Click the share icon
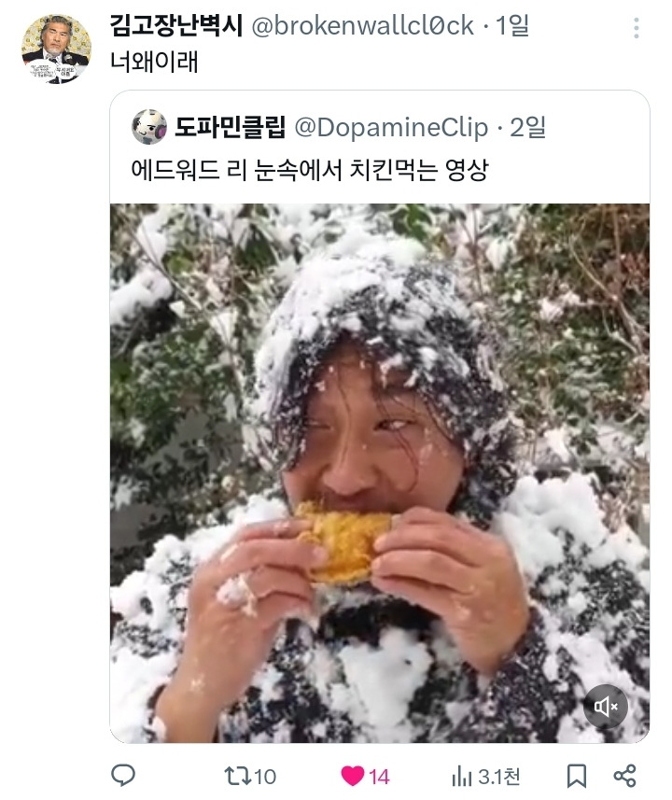Screen dimensions: 672x800 pos(624,775)
